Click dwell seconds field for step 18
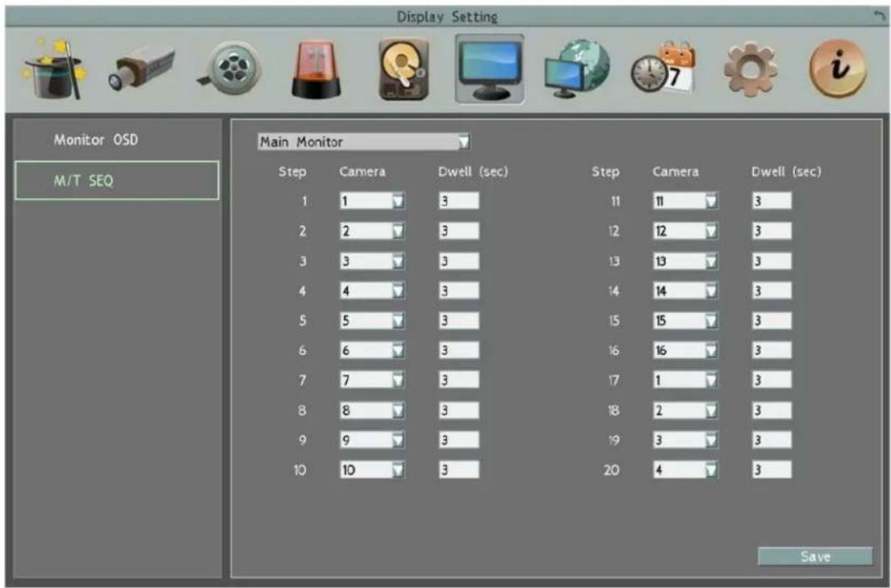 [772, 410]
